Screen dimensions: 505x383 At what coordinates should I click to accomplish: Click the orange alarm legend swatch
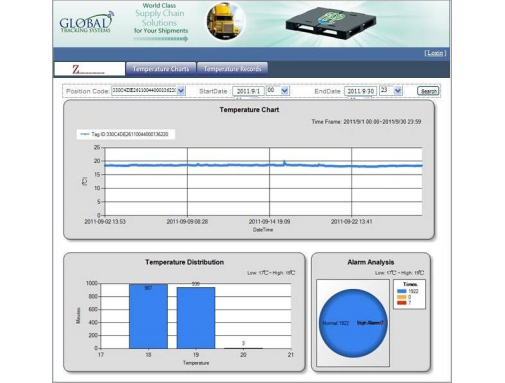point(402,297)
